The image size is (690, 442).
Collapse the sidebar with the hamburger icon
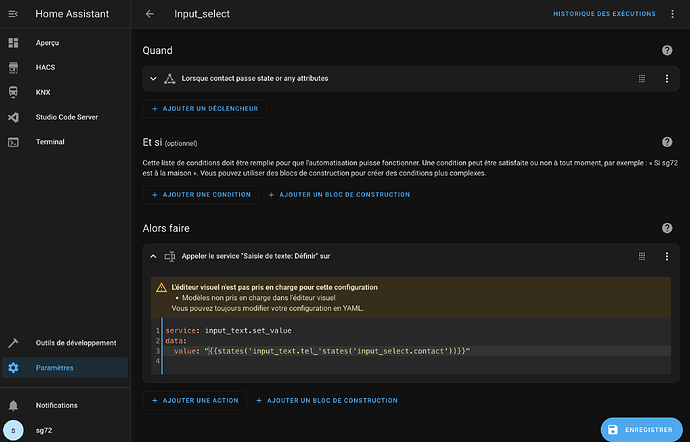tap(13, 14)
